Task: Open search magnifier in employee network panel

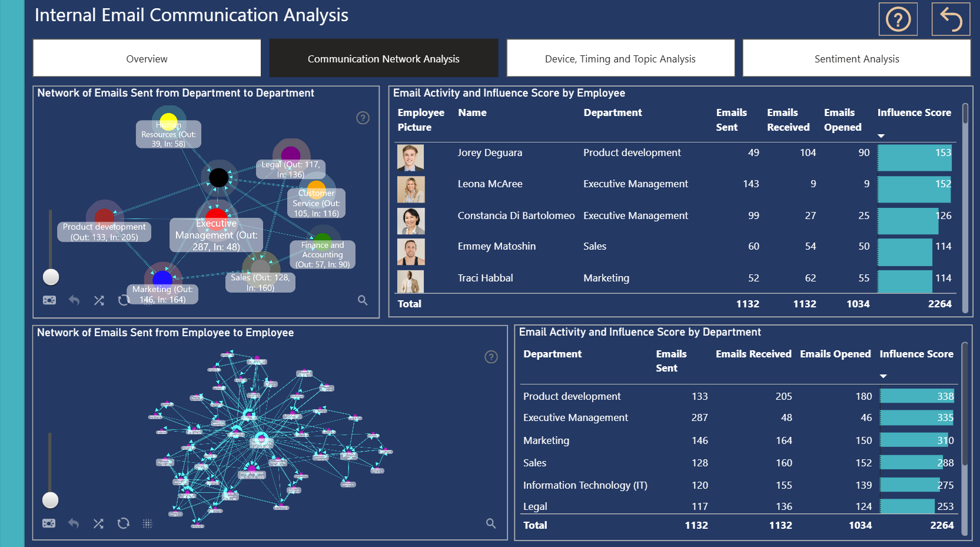Action: click(x=491, y=523)
